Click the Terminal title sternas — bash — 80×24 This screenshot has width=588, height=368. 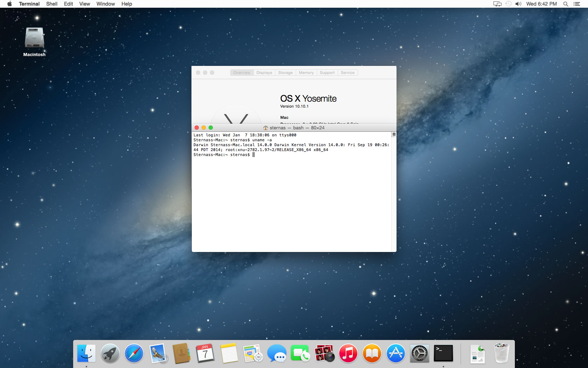pyautogui.click(x=297, y=128)
